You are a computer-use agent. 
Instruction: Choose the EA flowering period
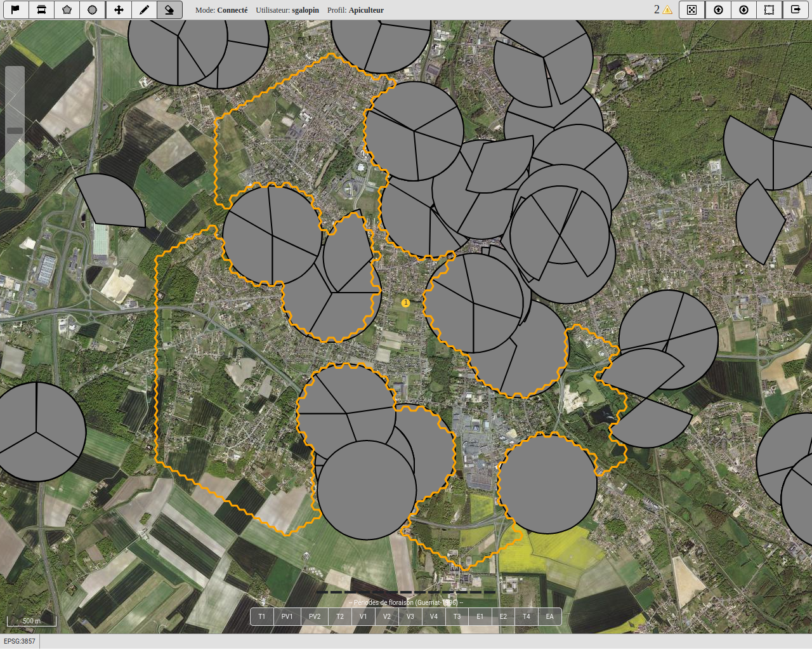coord(549,616)
